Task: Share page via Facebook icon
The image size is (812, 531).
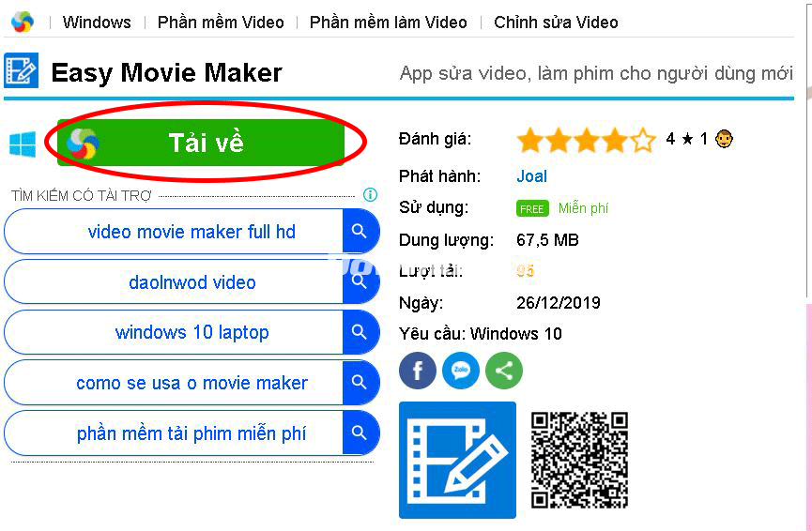Action: tap(418, 371)
